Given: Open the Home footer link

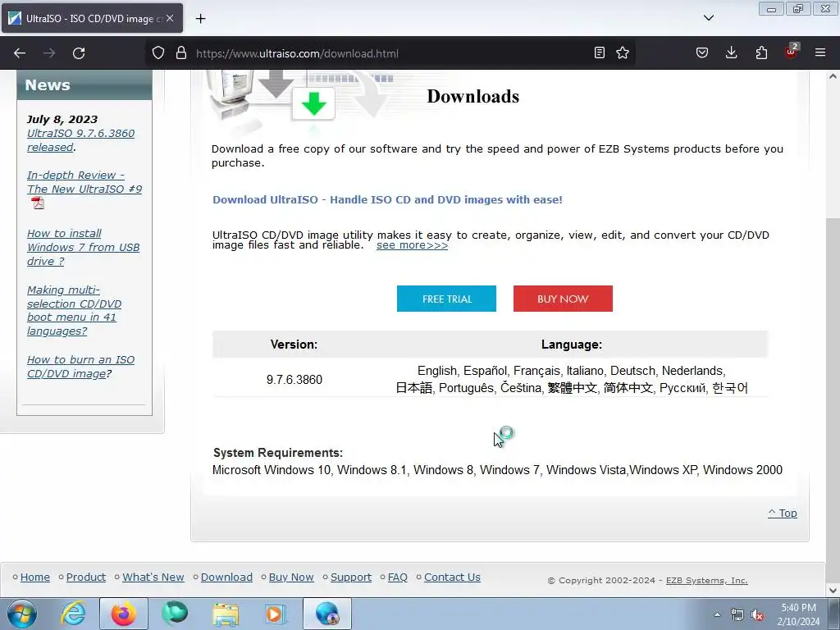Looking at the screenshot, I should point(34,577).
